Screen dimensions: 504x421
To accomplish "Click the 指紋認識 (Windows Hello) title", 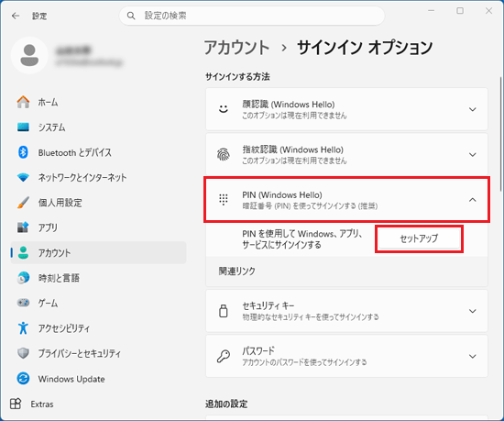I will click(292, 150).
